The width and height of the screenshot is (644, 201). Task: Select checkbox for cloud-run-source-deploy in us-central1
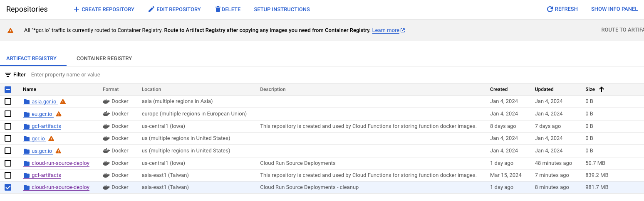click(x=8, y=163)
